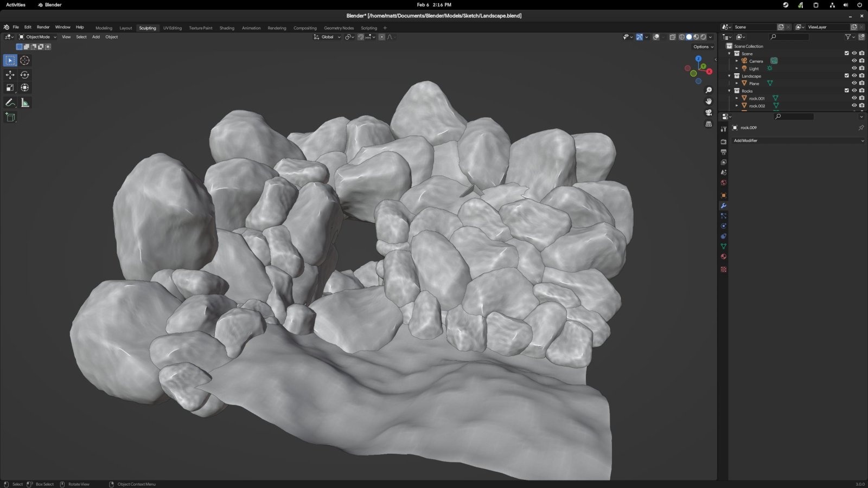Toggle camera view with the camera icon
Viewport: 868px width, 488px height.
(709, 113)
